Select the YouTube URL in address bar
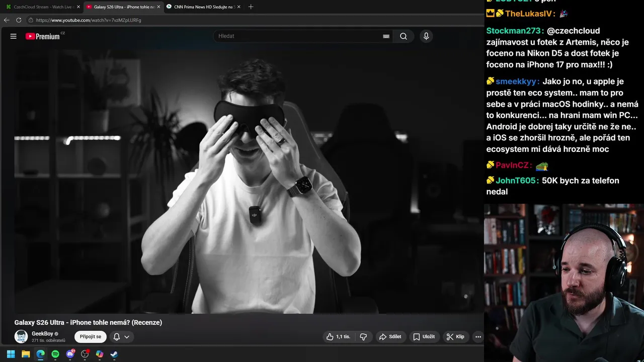Image resolution: width=644 pixels, height=362 pixels. (x=89, y=20)
